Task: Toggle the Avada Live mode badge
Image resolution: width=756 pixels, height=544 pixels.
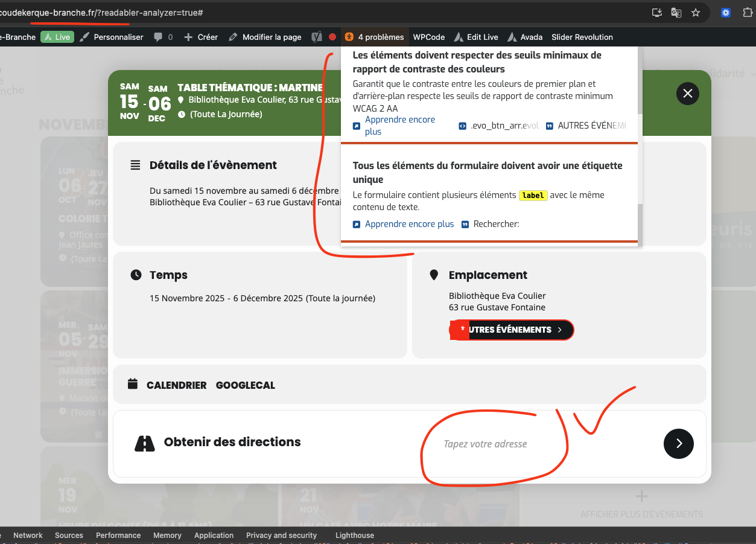Action: tap(57, 37)
